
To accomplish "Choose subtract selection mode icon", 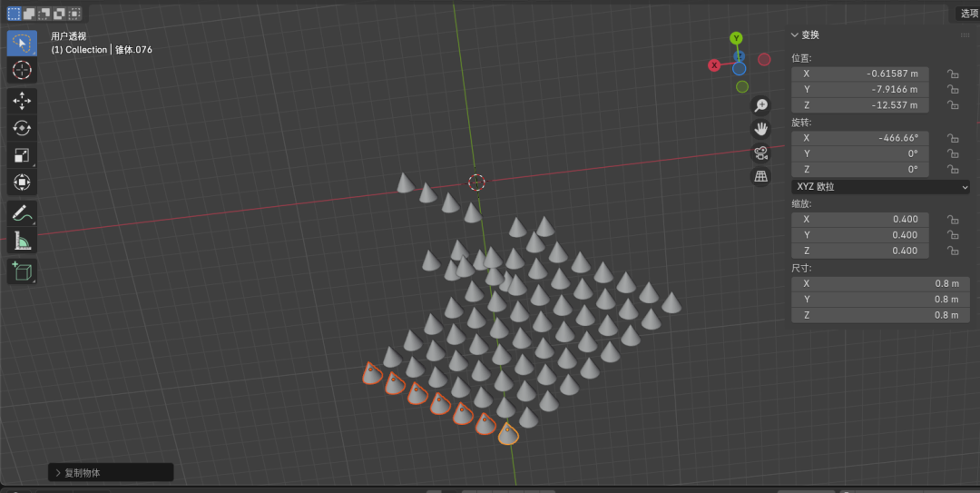I will (x=44, y=13).
